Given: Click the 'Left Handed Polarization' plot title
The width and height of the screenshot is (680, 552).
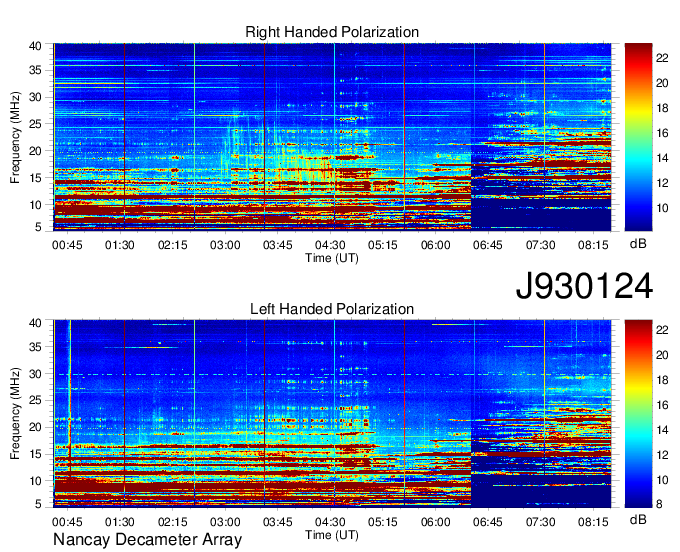Looking at the screenshot, I should [x=332, y=309].
